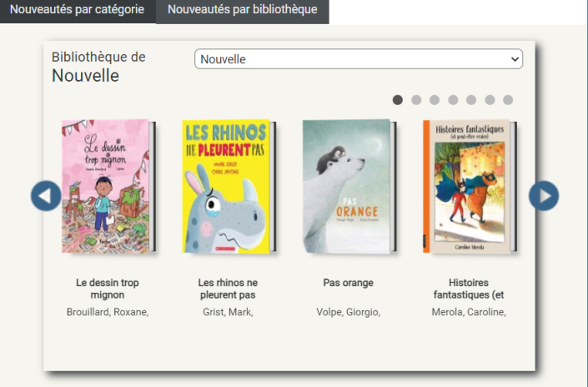Image resolution: width=588 pixels, height=387 pixels.
Task: View the Pas orange book cover
Action: point(346,186)
